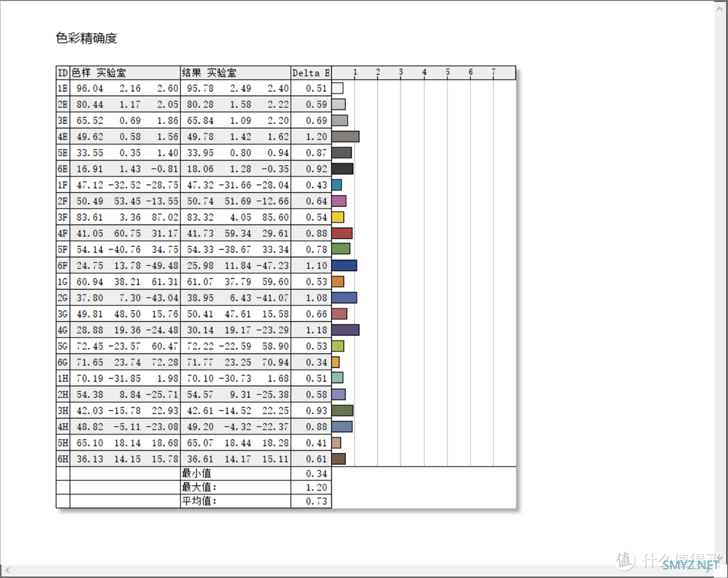Click the 1F row ID cell
The image size is (728, 578).
pyautogui.click(x=63, y=185)
